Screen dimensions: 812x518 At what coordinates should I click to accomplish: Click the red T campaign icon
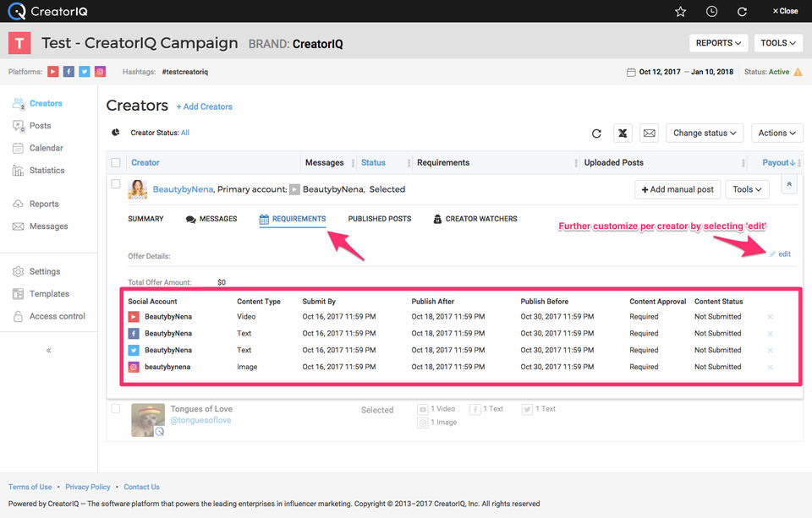point(19,43)
